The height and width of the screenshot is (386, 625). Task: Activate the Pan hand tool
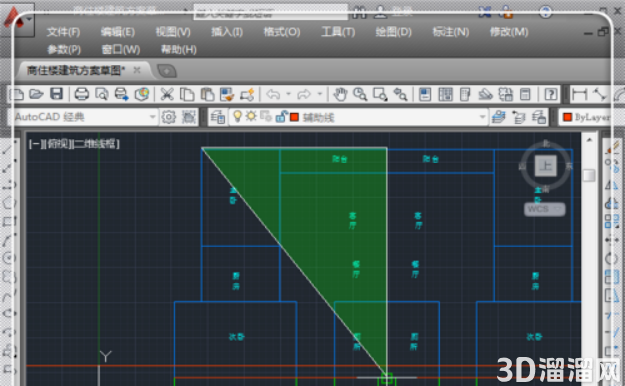click(340, 95)
